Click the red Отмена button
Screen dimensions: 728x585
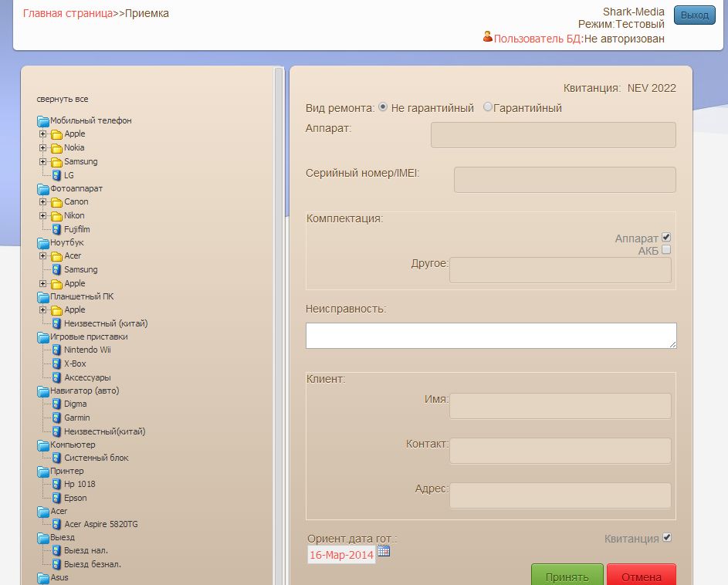pos(642,575)
